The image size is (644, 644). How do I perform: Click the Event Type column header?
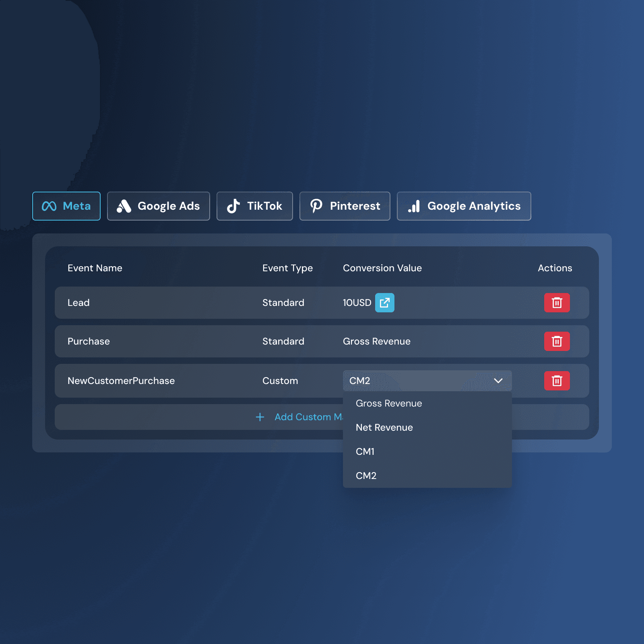(x=287, y=268)
